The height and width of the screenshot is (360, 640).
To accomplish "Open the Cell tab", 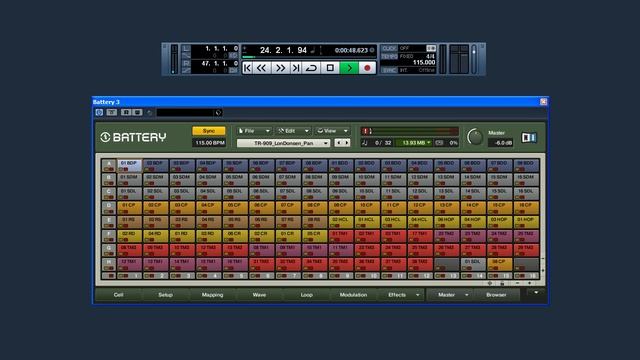I will [118, 295].
